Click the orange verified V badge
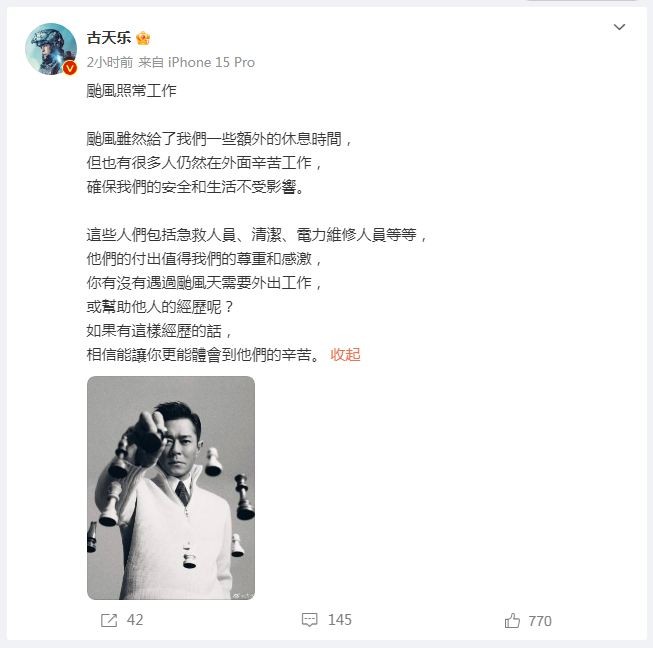The width and height of the screenshot is (653, 648). (x=70, y=68)
